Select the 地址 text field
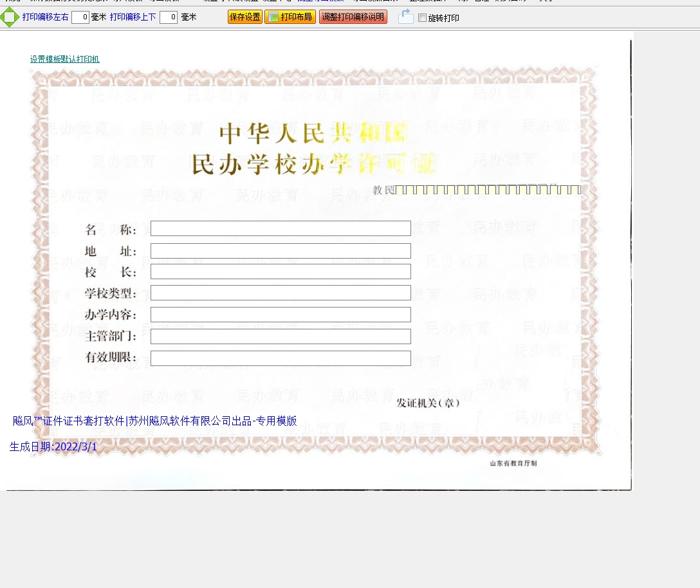700x588 pixels. point(281,251)
